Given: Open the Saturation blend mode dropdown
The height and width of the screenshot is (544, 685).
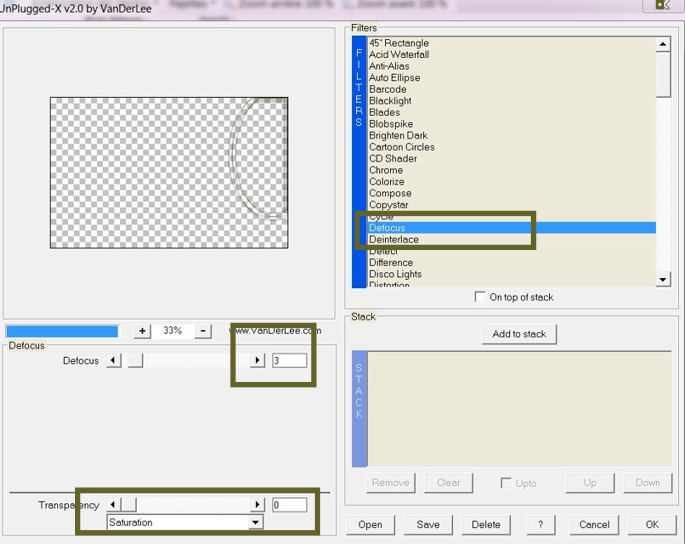Looking at the screenshot, I should coord(256,522).
